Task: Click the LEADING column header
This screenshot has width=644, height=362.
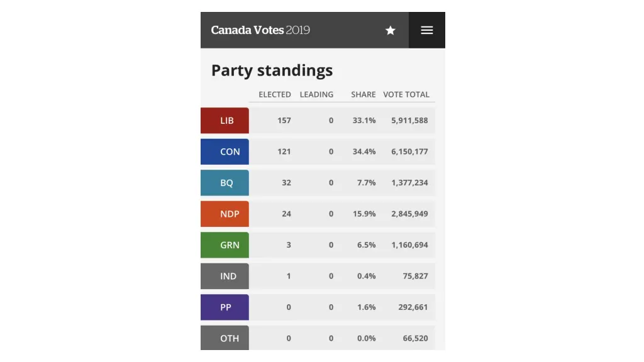Action: point(316,94)
